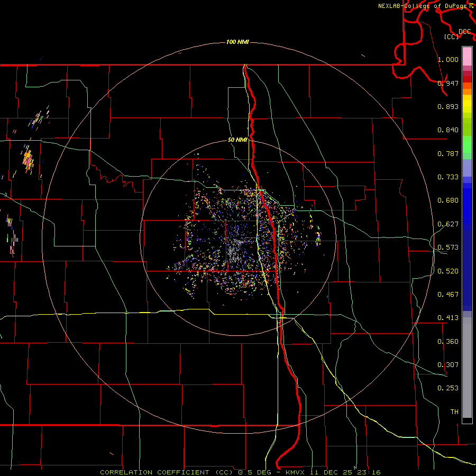The image size is (476, 476).
Task: Click the DCC label above the color scale
Action: point(465,32)
